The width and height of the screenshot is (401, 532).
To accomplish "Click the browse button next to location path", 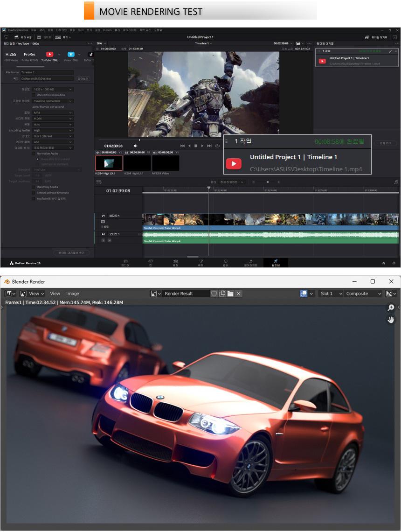I will click(x=83, y=79).
